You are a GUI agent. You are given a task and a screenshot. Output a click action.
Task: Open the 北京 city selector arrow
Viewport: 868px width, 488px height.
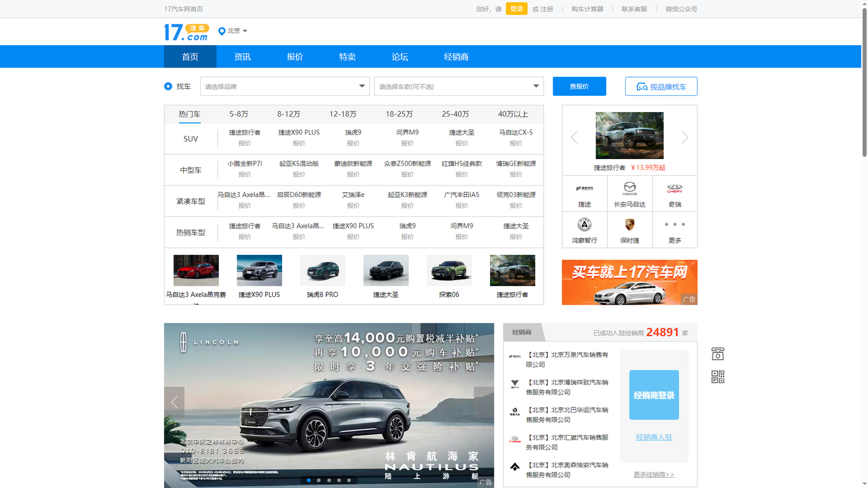coord(245,31)
